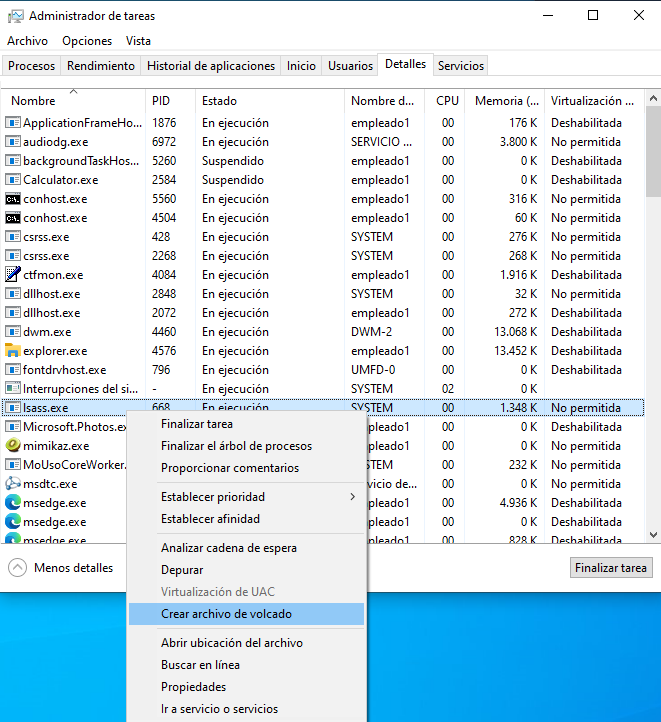Click the UMFD-0 user name cell

point(373,370)
